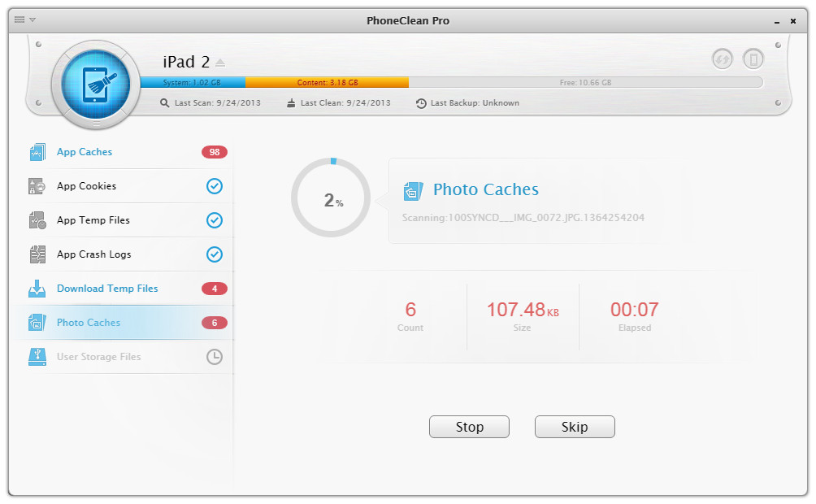
Task: Click the 2% circular scan progress ring
Action: coord(331,198)
